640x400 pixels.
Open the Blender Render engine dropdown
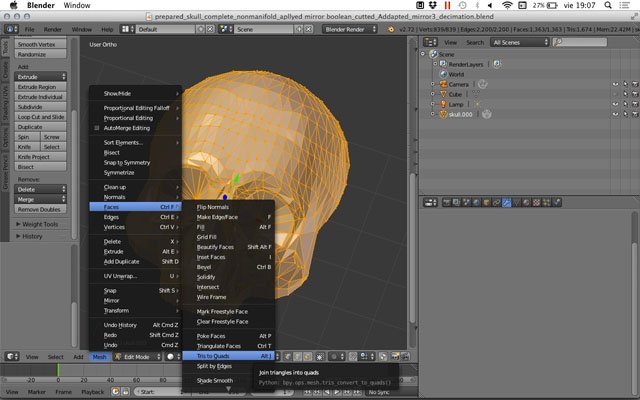click(349, 29)
